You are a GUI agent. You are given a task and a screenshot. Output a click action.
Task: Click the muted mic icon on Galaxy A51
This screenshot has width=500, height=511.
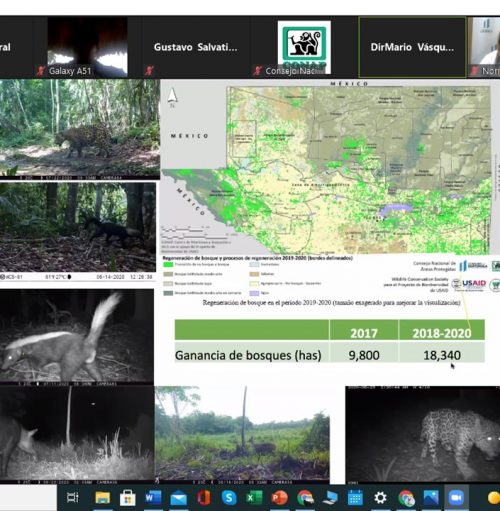tap(41, 70)
